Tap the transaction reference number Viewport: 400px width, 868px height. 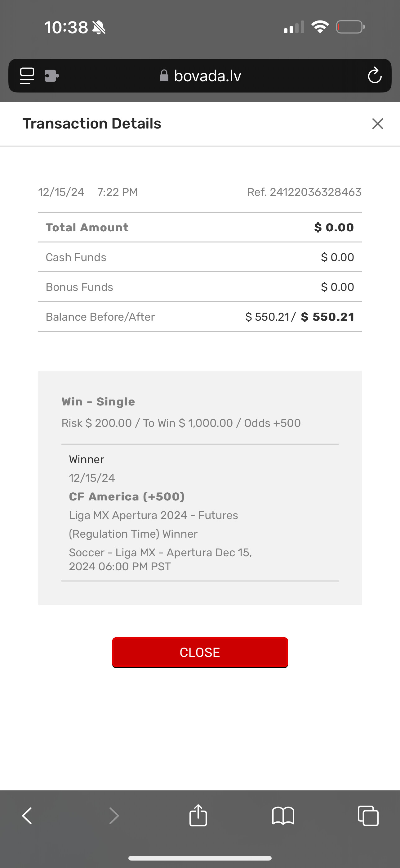[304, 192]
